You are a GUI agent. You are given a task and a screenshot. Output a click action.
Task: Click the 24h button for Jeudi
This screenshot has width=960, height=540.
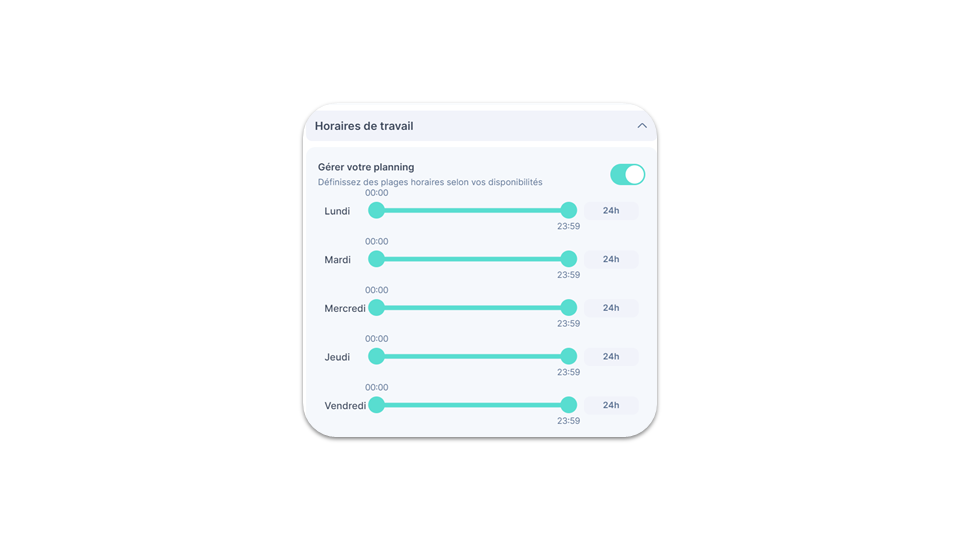point(611,356)
